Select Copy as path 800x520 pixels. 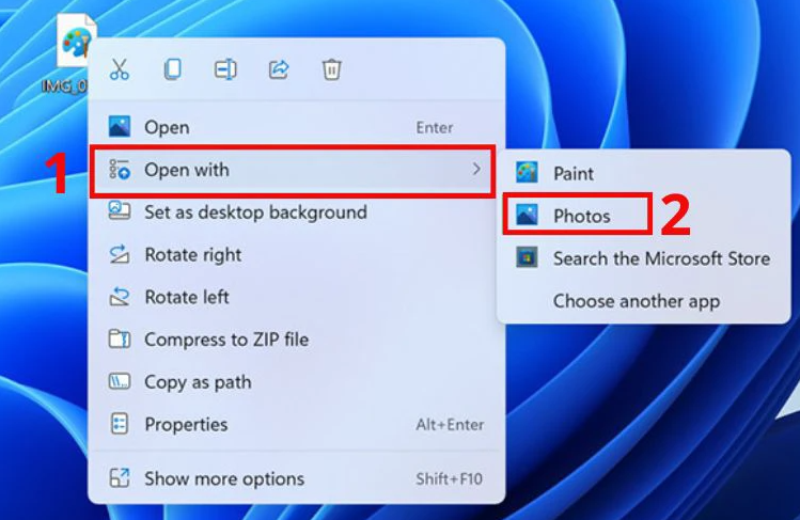296,381
